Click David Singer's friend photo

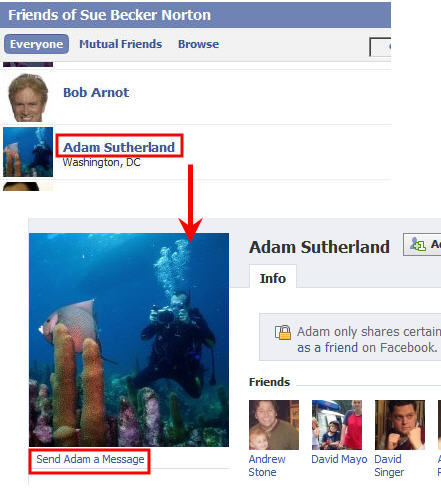(400, 425)
